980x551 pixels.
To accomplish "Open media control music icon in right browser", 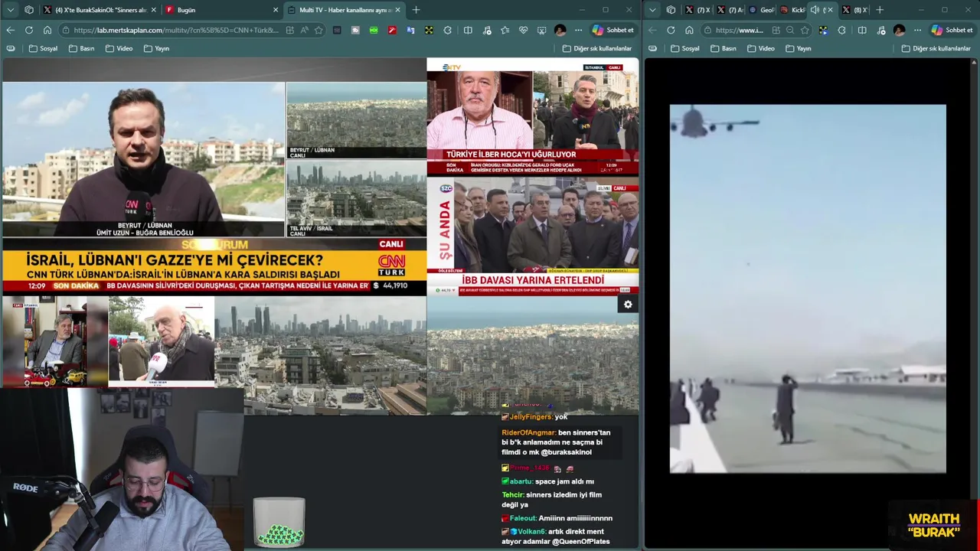I will pos(881,30).
